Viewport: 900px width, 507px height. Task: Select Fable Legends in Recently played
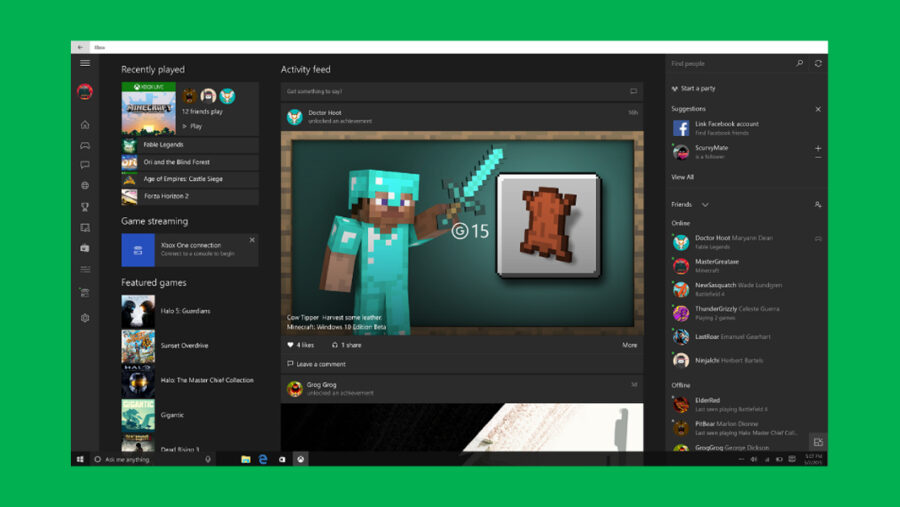[x=189, y=145]
